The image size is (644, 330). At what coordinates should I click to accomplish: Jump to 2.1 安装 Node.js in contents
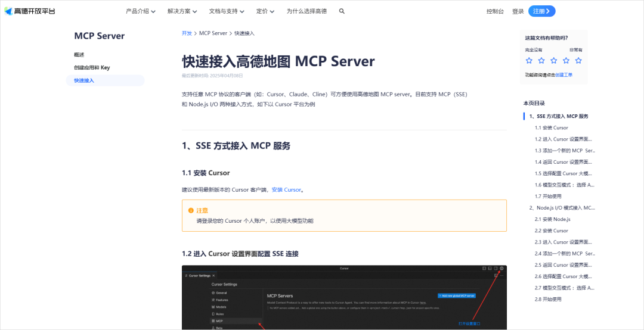point(552,219)
